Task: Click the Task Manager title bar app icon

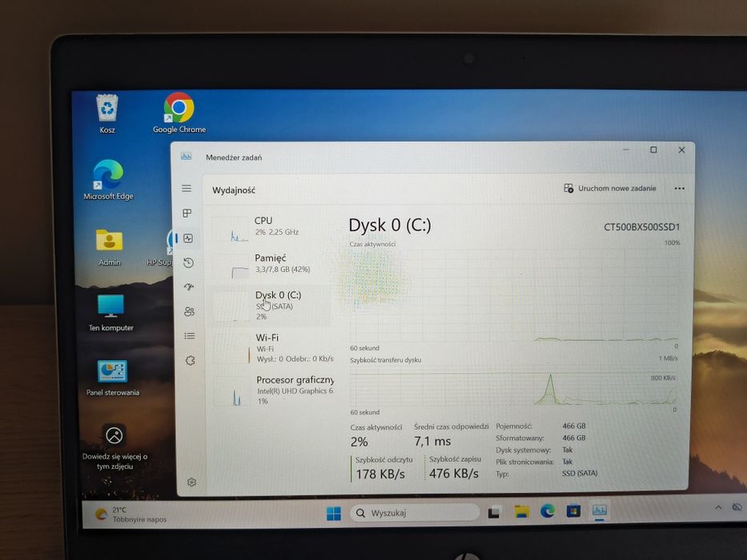Action: (x=187, y=156)
